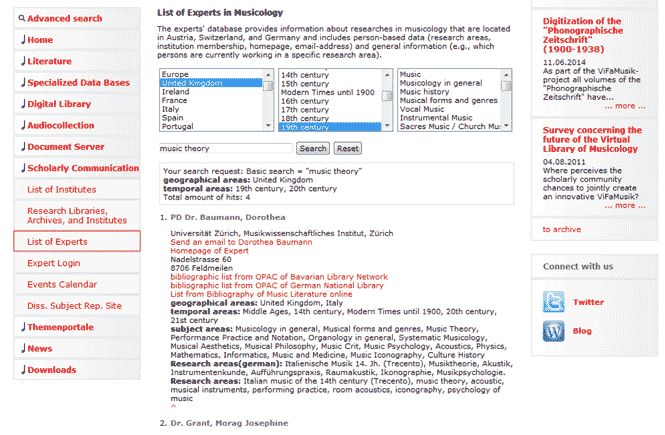665x435 pixels.
Task: Open the Survey concerning scholarly communication headline
Action: point(592,142)
